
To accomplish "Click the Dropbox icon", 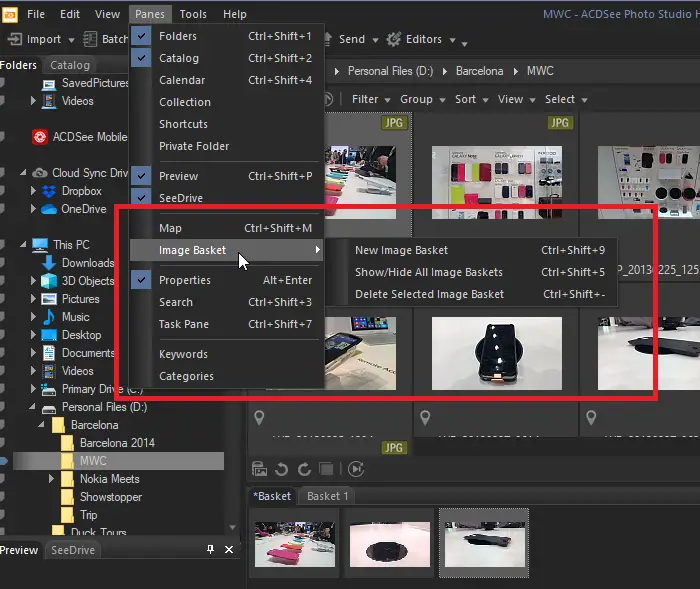I will [x=49, y=191].
